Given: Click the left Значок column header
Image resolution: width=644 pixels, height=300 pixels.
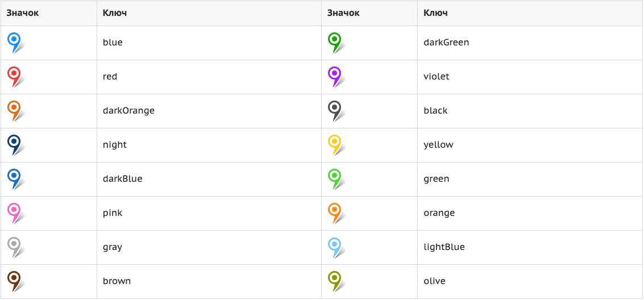Looking at the screenshot, I should [x=23, y=13].
